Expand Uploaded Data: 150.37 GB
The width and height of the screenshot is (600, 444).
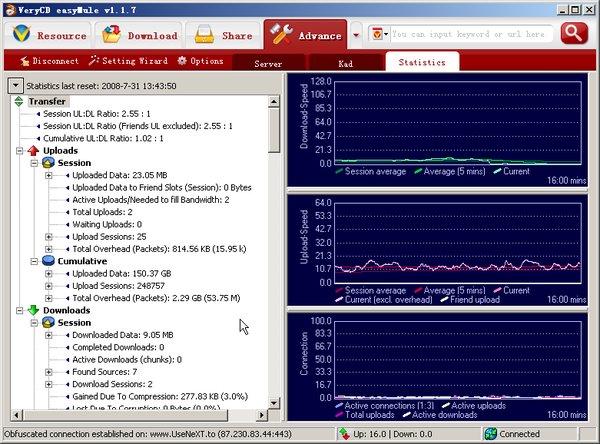pyautogui.click(x=49, y=274)
